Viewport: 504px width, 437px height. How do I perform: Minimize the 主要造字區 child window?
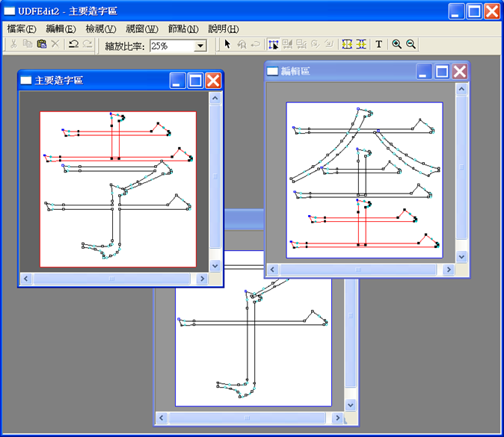pyautogui.click(x=177, y=80)
